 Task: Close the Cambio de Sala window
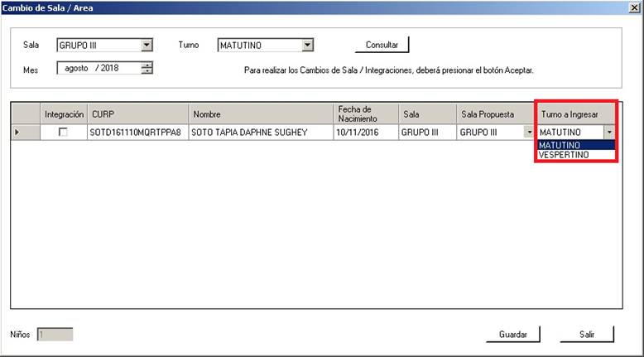634,7
